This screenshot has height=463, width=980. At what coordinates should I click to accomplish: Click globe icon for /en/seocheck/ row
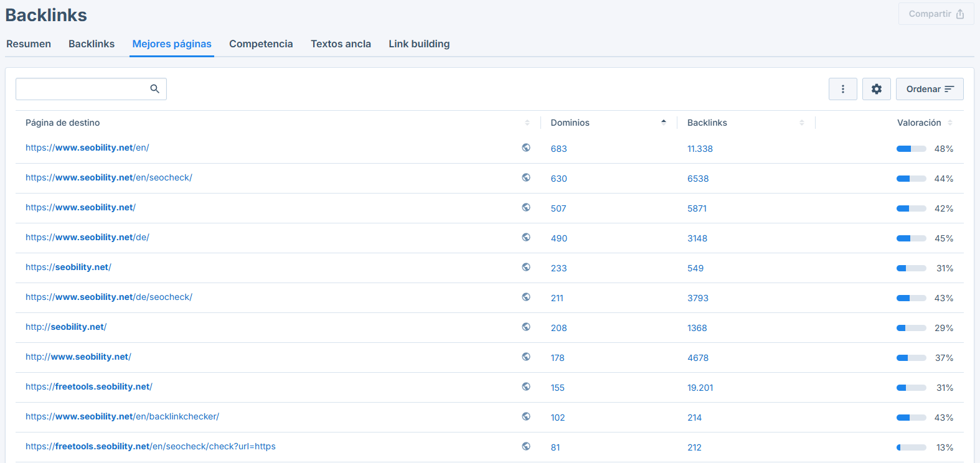526,177
